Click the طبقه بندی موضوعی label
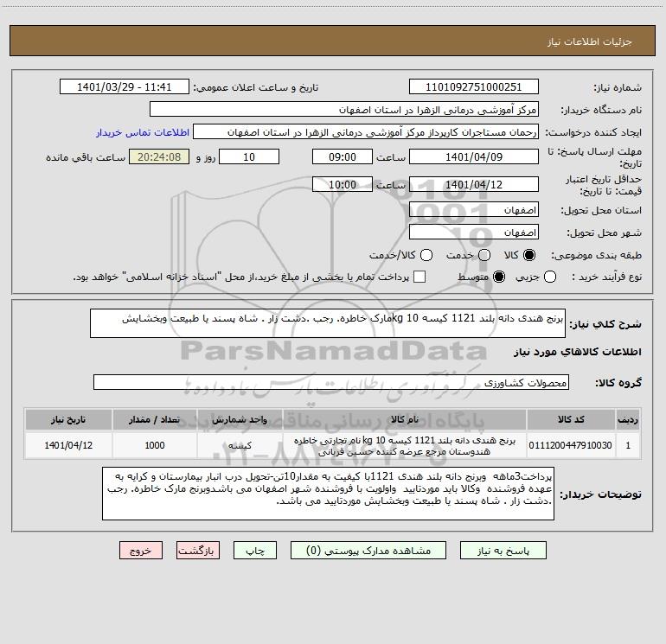 click(596, 255)
